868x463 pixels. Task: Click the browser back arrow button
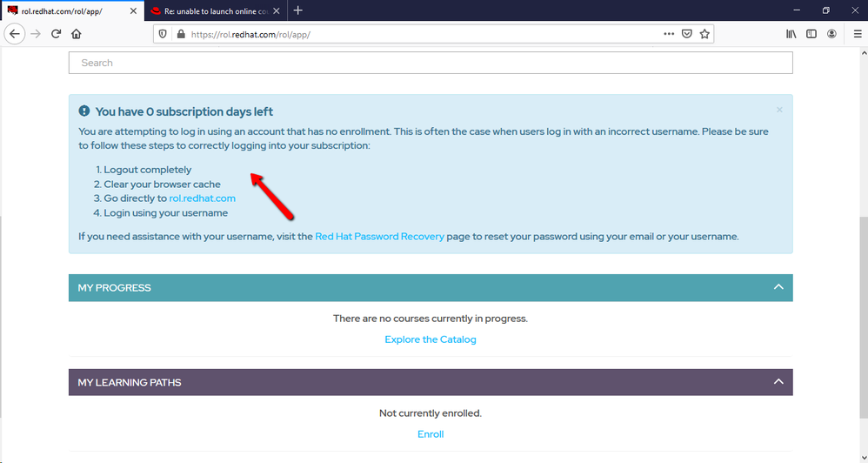click(x=15, y=34)
